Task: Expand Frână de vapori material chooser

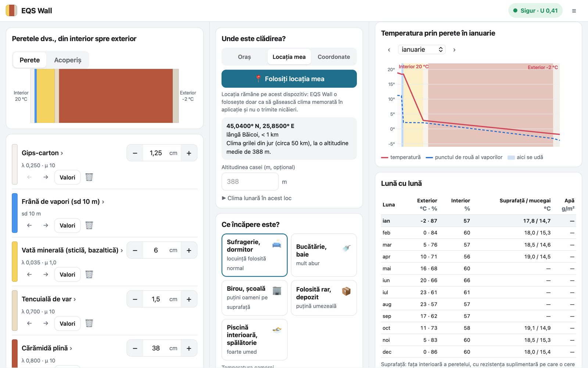Action: (63, 201)
